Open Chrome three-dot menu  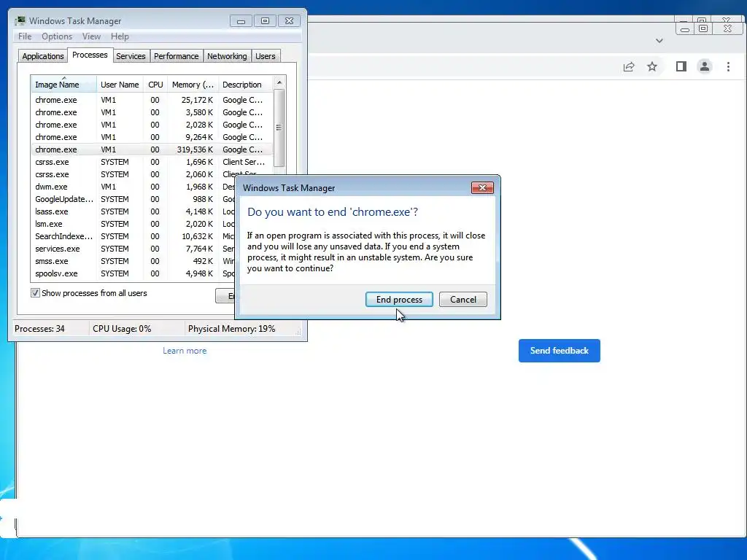[728, 66]
